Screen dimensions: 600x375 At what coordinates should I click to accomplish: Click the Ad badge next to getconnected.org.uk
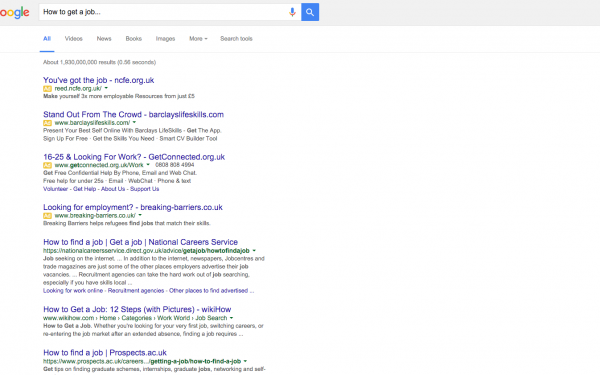tap(47, 165)
